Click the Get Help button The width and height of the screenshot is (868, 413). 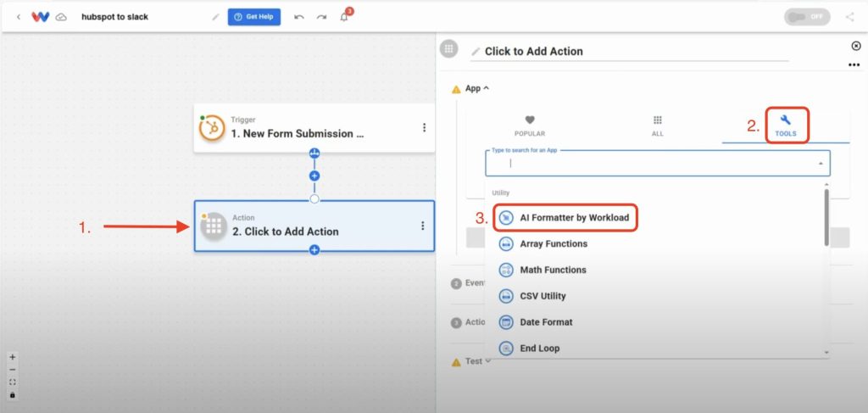pos(254,17)
